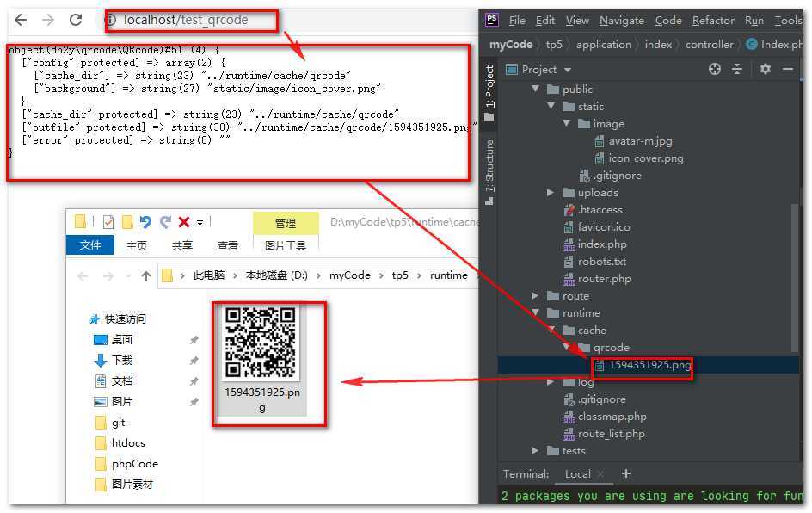Image resolution: width=812 pixels, height=513 pixels.
Task: Open the 文件 tab in Explorer
Action: coord(90,245)
